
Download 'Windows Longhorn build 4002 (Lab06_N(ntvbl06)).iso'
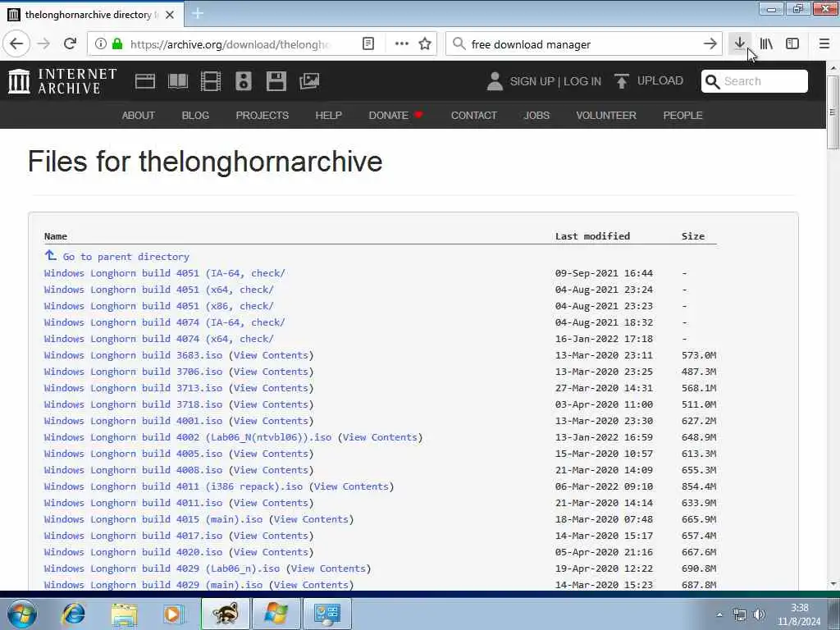[x=188, y=437]
